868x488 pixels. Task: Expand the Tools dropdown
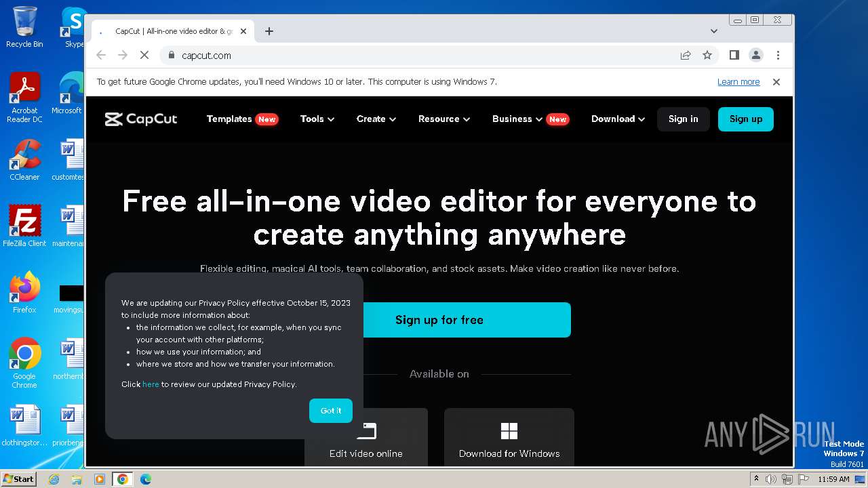pos(317,119)
